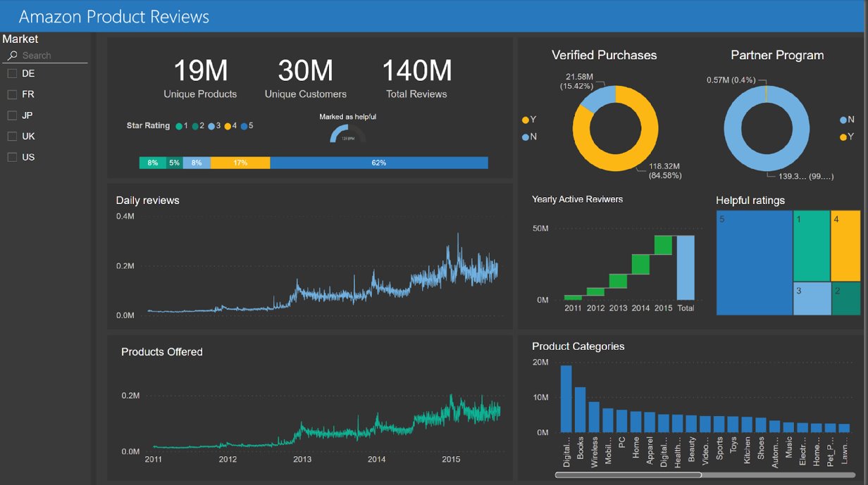Image resolution: width=868 pixels, height=485 pixels.
Task: Click the Shoes bar in Product Categories
Action: [760, 424]
